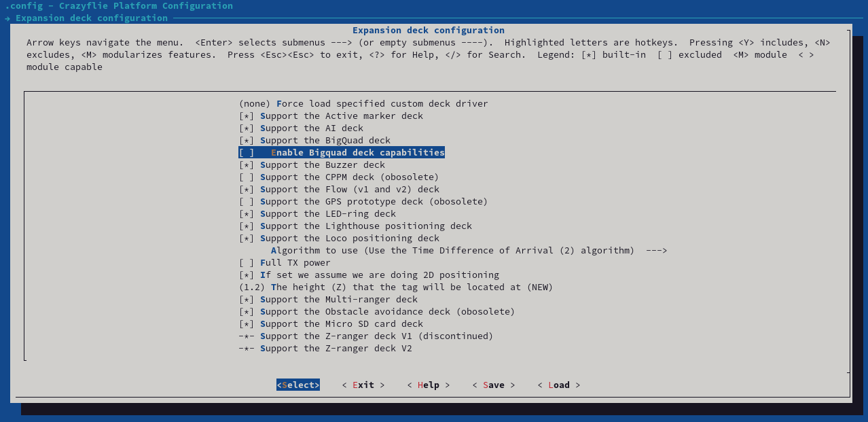Click the < Load > button
Image resolution: width=868 pixels, height=422 pixels.
tap(559, 385)
